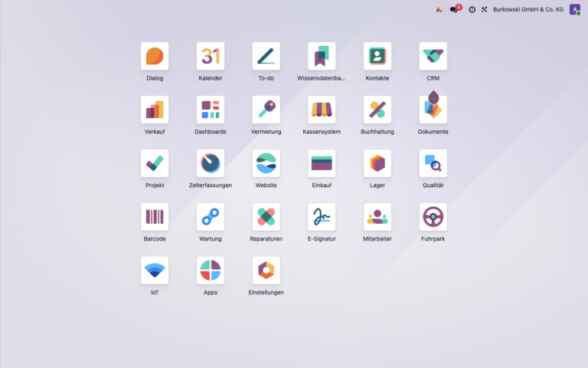Open the Einkauf app
The height and width of the screenshot is (368, 588).
[322, 163]
